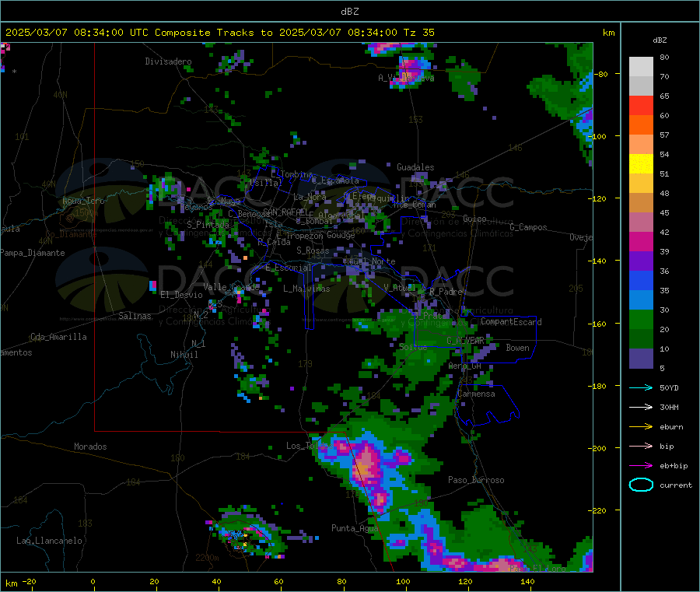Click the Salinas place label

(x=135, y=316)
